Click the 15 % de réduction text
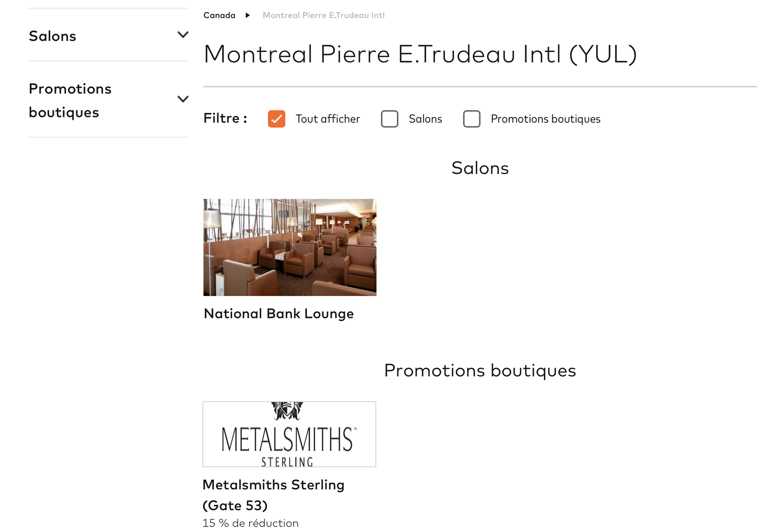771x532 pixels. click(251, 523)
